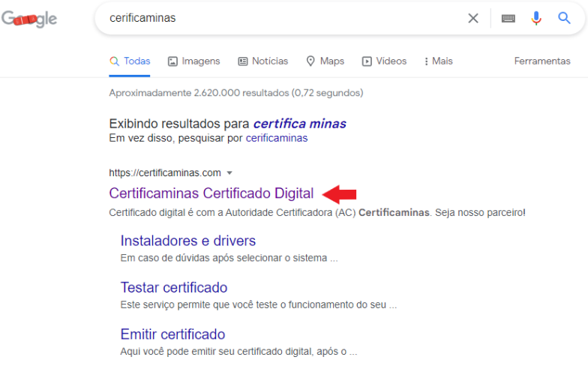The height and width of the screenshot is (366, 588).
Task: Start voice search with the microphone icon
Action: [535, 18]
